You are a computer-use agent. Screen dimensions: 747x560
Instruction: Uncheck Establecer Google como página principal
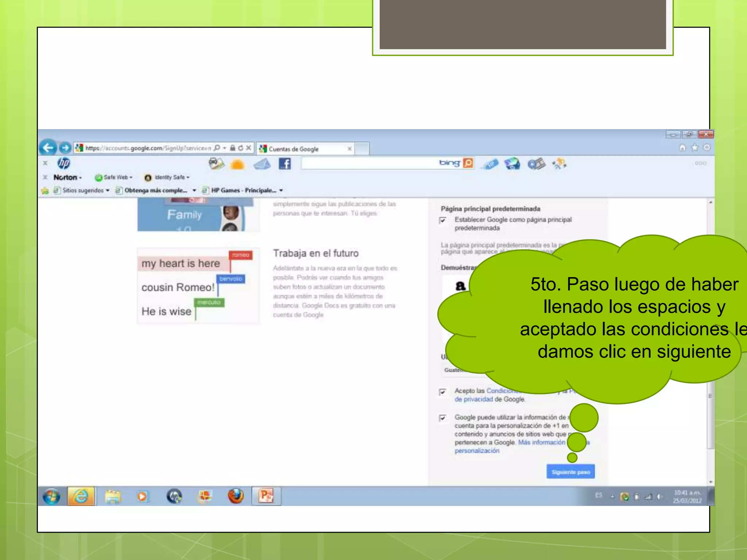(x=443, y=220)
